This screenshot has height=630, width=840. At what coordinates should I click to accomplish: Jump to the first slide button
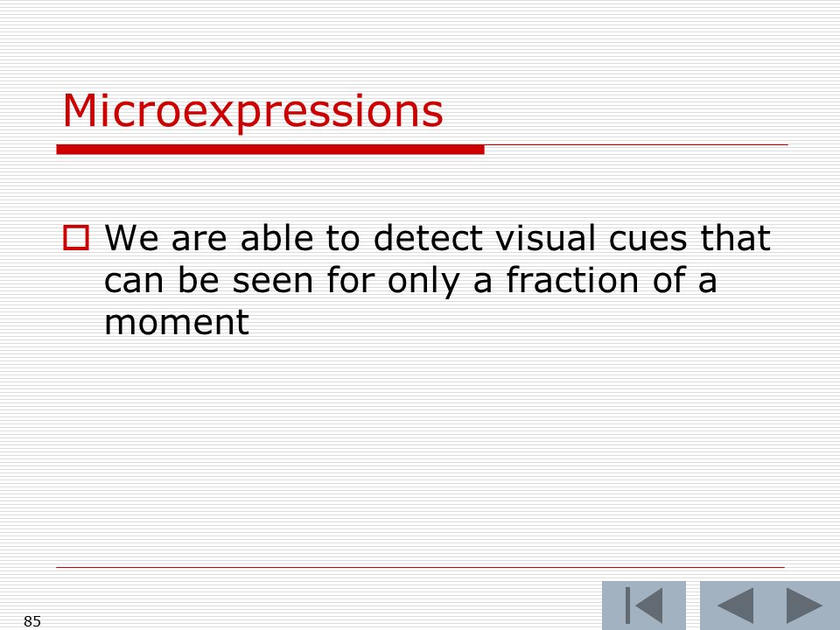643,605
